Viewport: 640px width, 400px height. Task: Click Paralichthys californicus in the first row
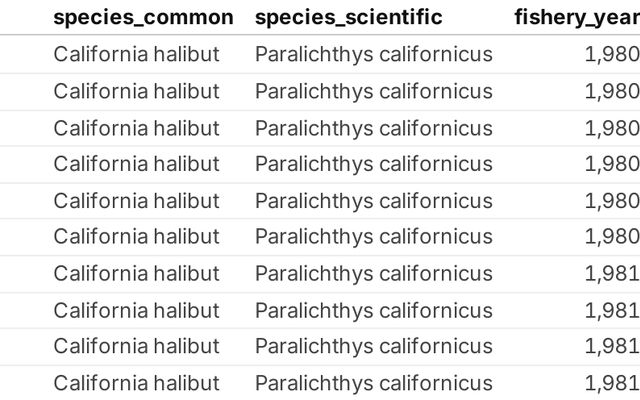(x=373, y=54)
